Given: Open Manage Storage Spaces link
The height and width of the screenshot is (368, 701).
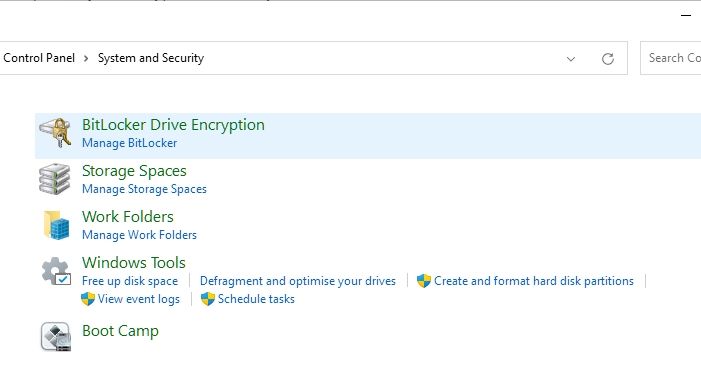Looking at the screenshot, I should 144,189.
